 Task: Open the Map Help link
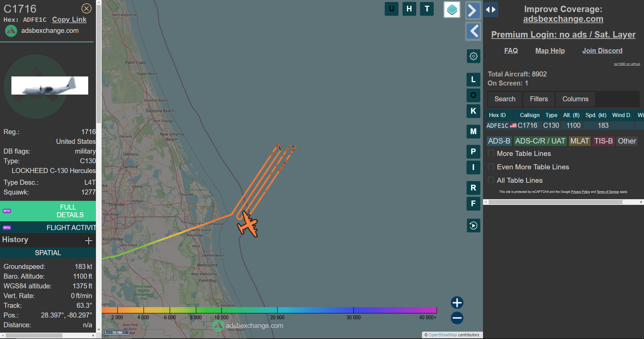click(550, 51)
